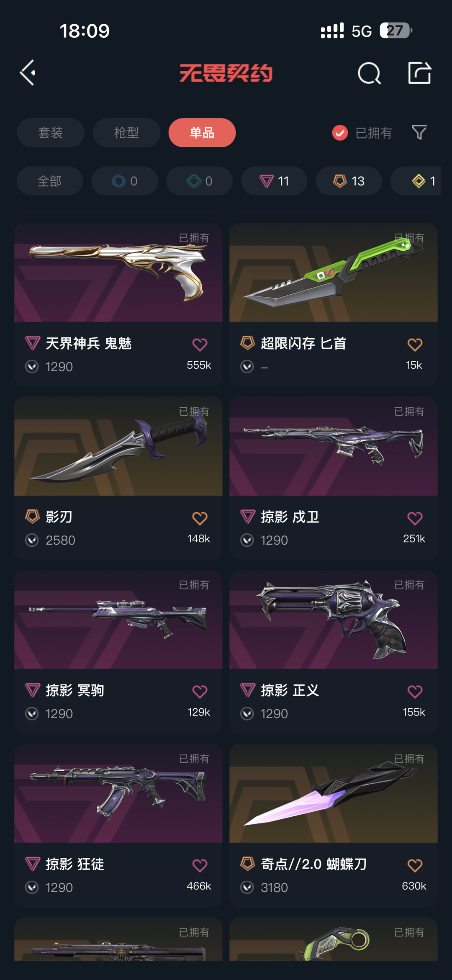Favorite 天界神兵 鬼魅 with heart icon
The width and height of the screenshot is (452, 980).
pos(200,345)
